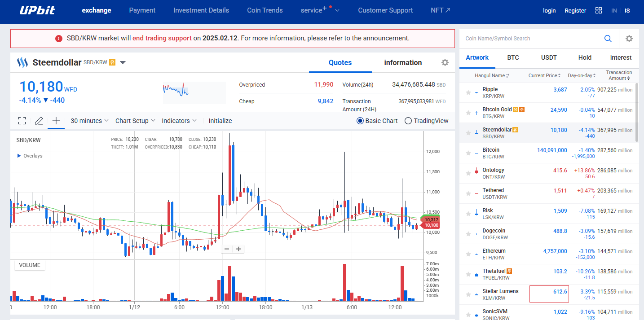Screen dimensions: 644x320
Task: Favorite Ethereum with its star
Action: [468, 254]
